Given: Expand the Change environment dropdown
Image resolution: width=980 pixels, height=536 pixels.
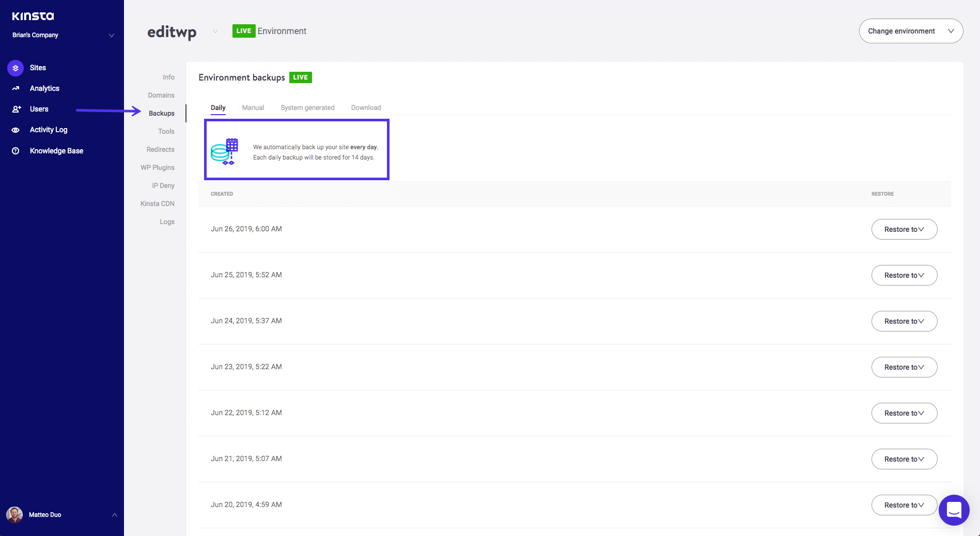Looking at the screenshot, I should [x=910, y=31].
